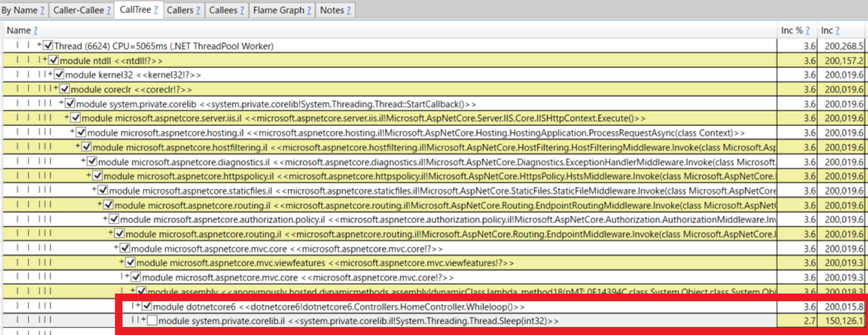
Task: Expand the Thread.Sleep(int32) node
Action: pyautogui.click(x=144, y=320)
